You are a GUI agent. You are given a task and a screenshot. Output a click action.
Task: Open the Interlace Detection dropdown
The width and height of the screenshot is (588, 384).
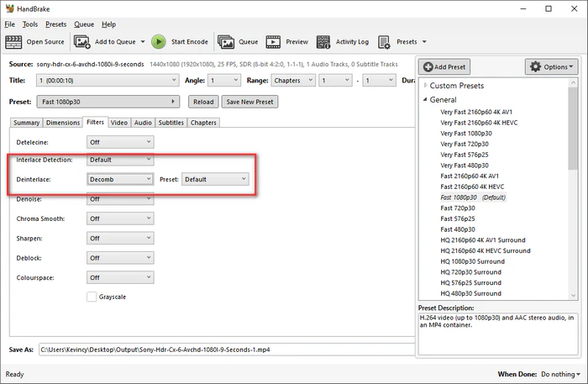120,160
